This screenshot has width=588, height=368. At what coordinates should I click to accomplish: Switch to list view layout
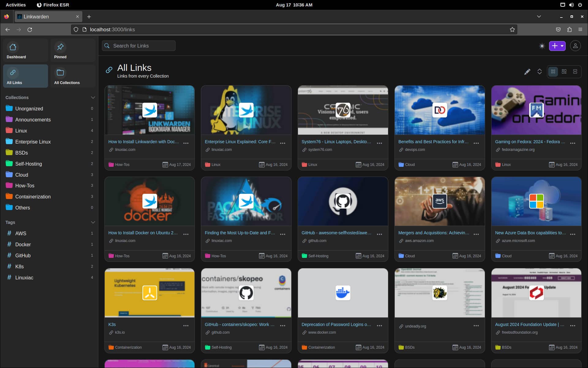(x=575, y=72)
